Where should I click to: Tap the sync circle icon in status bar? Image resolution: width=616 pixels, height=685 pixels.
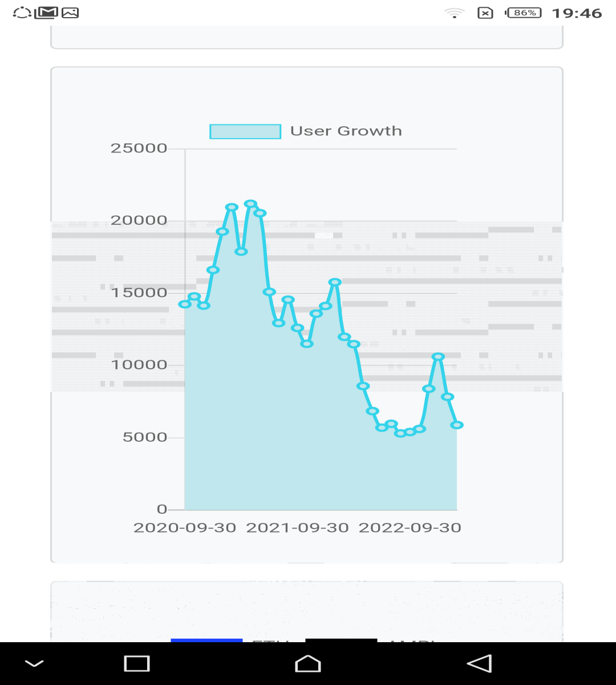coord(22,13)
